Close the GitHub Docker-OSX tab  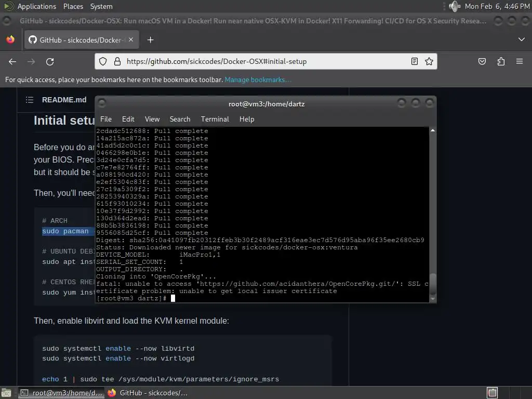pyautogui.click(x=131, y=39)
